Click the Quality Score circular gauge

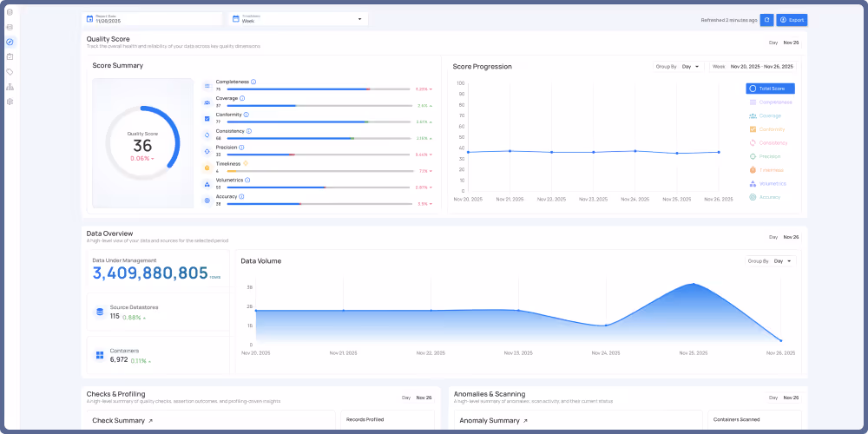[142, 143]
